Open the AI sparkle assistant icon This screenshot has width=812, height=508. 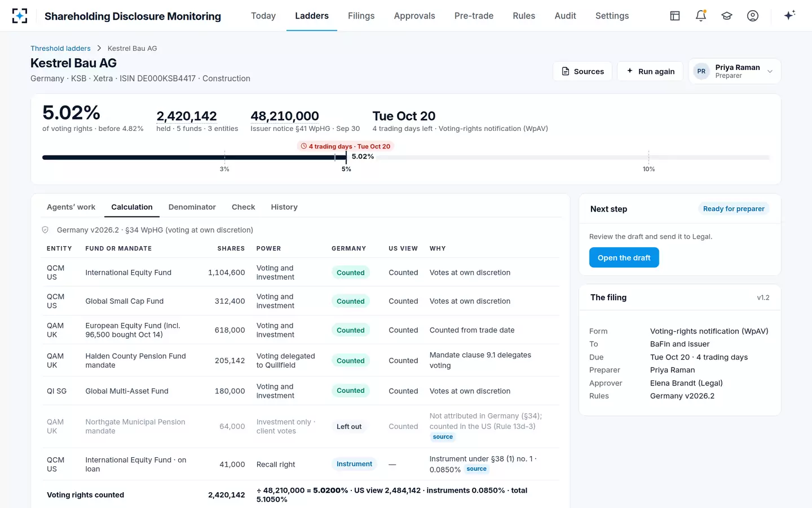(x=789, y=15)
